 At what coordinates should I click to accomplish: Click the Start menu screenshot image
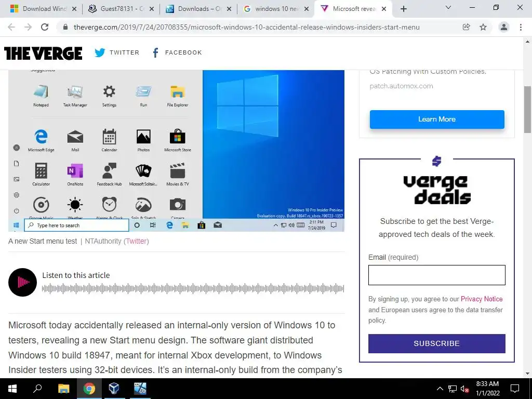click(176, 151)
